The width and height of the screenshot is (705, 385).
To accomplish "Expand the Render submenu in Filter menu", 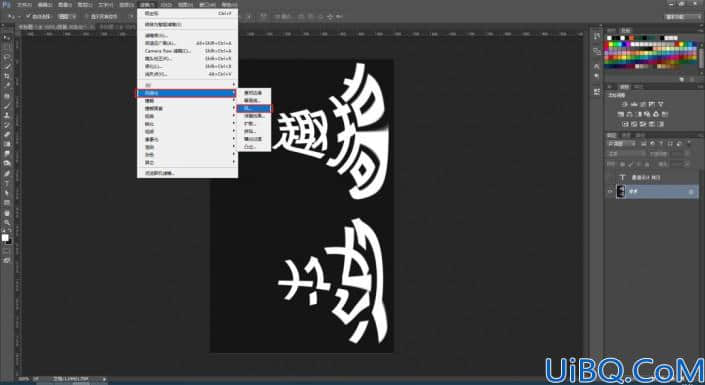I will [x=187, y=147].
